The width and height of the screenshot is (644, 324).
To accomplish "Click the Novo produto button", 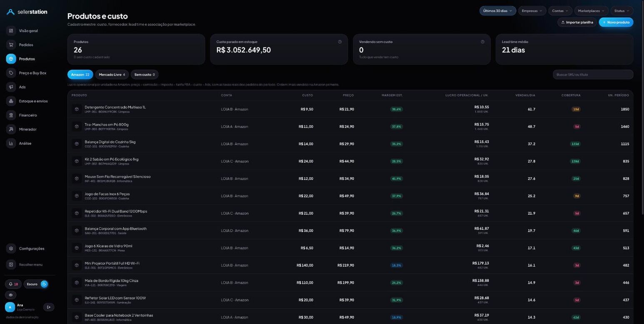I will coord(616,22).
